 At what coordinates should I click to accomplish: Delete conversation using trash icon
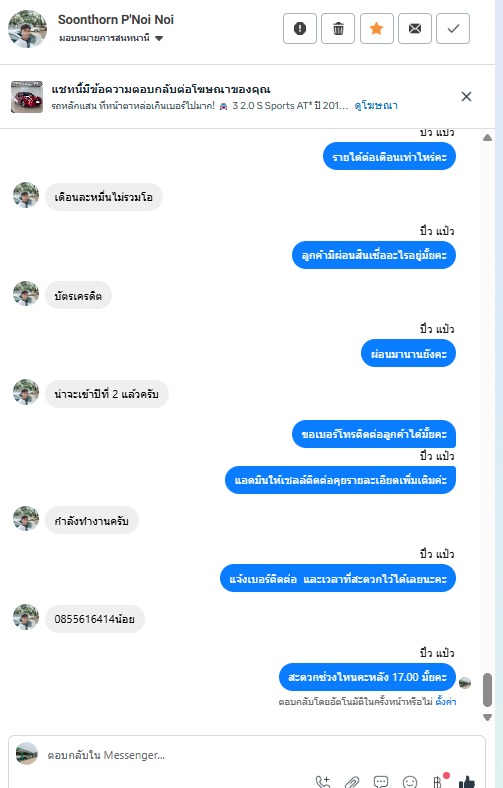pyautogui.click(x=338, y=29)
